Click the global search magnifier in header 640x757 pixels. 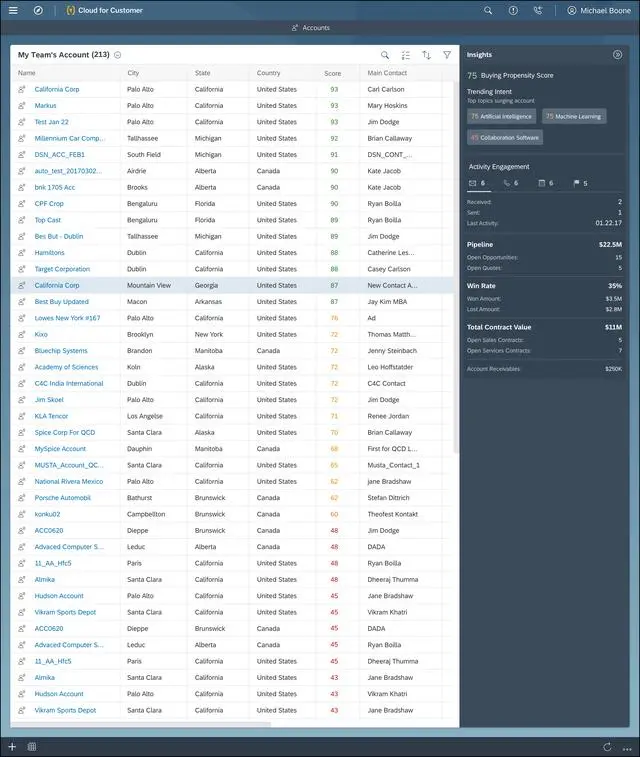(x=488, y=10)
